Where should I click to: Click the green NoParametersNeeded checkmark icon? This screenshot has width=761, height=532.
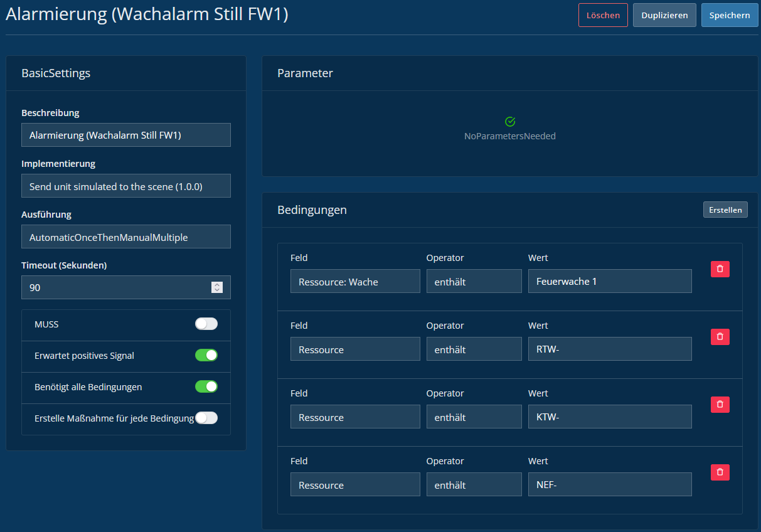pos(510,122)
